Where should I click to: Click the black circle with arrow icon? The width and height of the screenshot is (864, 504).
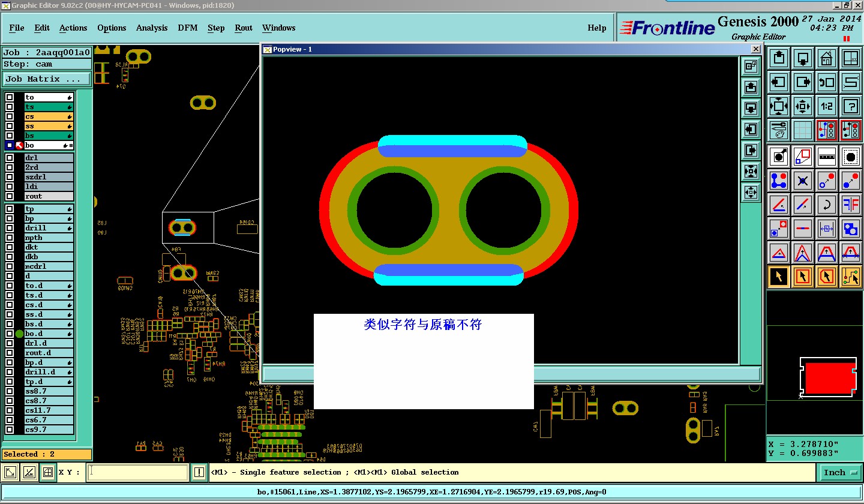[779, 157]
